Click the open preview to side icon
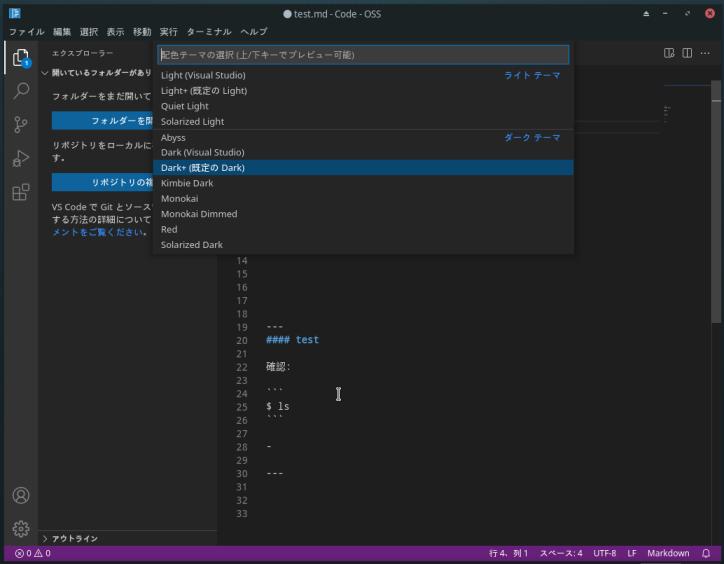724x564 pixels. [x=669, y=53]
